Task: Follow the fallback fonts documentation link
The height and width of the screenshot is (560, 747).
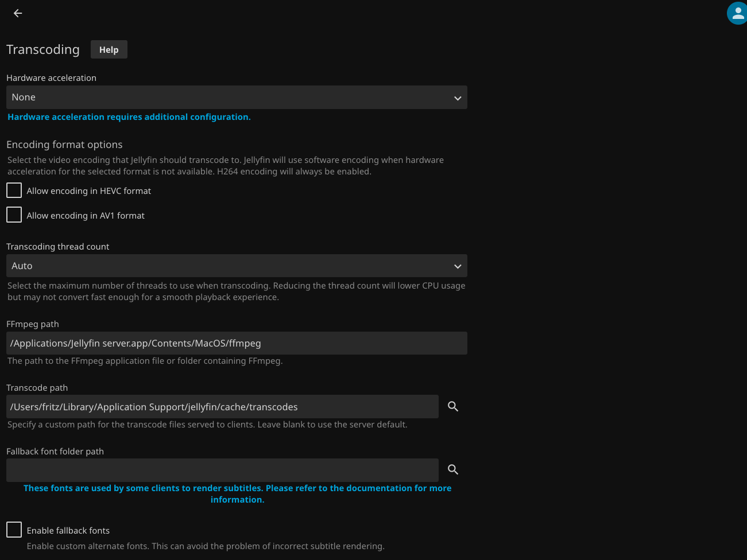Action: coord(237,493)
